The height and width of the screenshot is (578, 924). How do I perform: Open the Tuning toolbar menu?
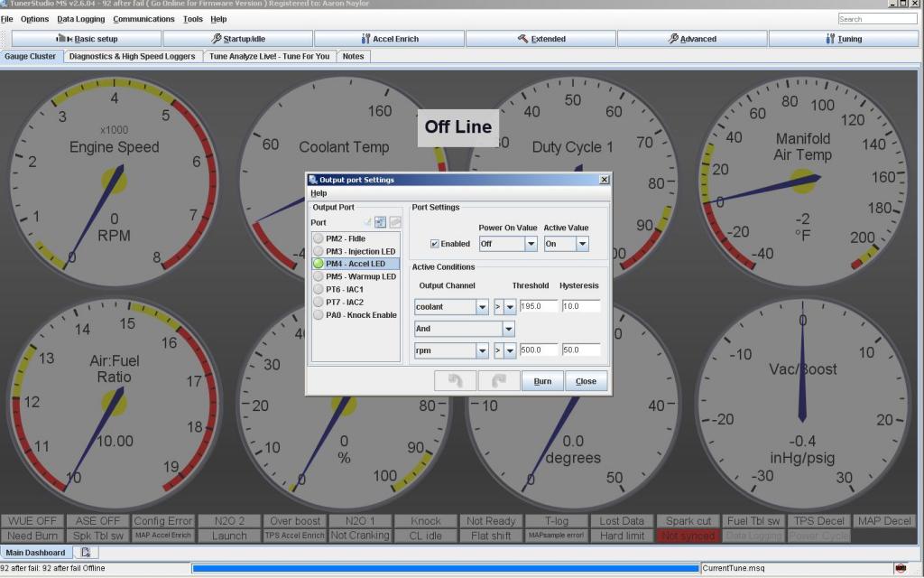click(844, 39)
